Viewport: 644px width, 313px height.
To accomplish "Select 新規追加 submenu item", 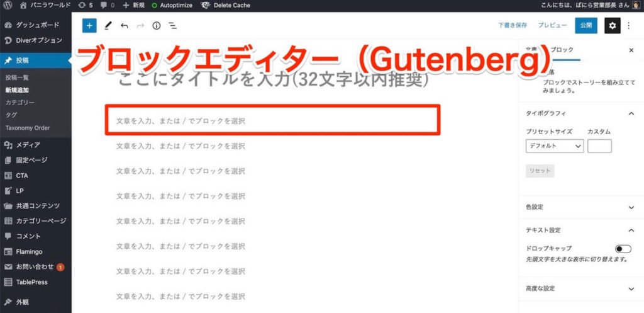I will tap(17, 89).
